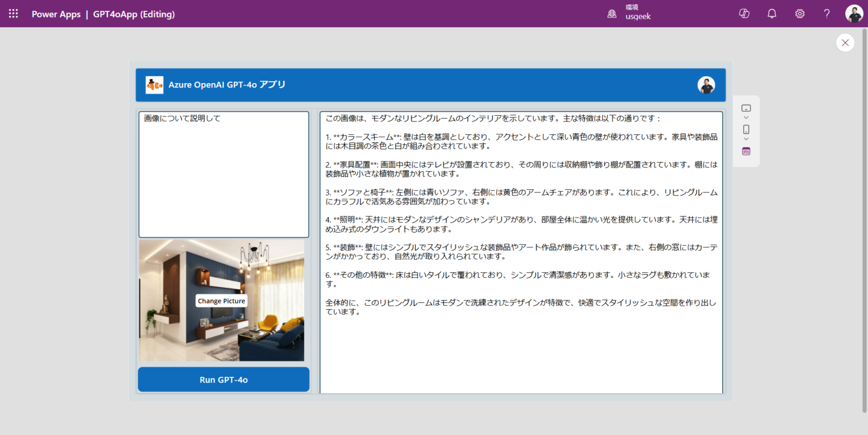Open Copilot from the top bar
Image resolution: width=868 pixels, height=435 pixels.
point(744,13)
